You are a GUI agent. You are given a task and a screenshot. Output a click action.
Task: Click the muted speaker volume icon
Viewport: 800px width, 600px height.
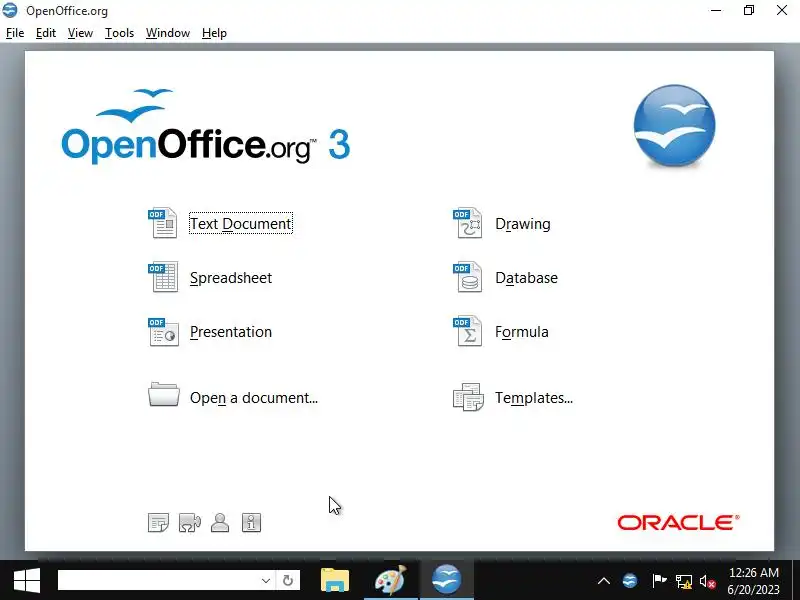click(x=708, y=581)
